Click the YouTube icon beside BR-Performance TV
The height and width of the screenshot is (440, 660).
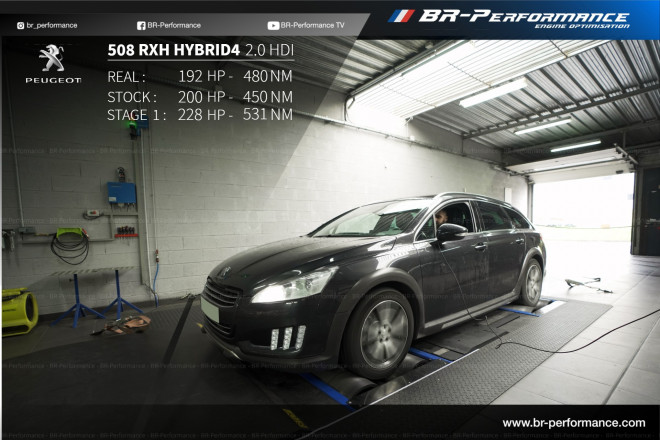coord(273,25)
